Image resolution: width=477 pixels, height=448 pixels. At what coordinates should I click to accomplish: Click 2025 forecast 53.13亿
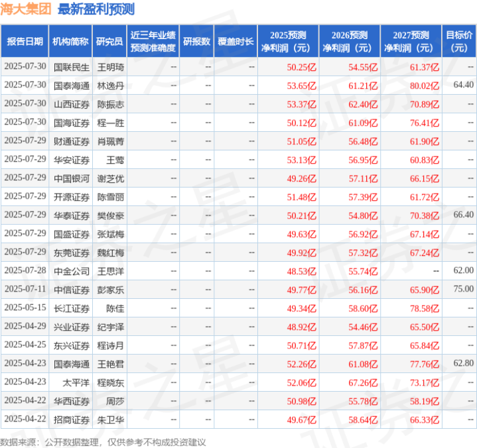301,160
